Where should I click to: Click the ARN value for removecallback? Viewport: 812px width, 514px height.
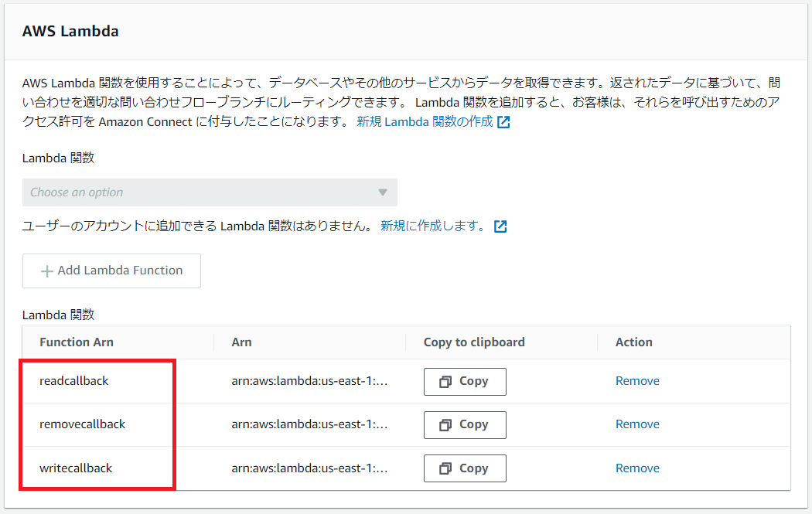309,424
